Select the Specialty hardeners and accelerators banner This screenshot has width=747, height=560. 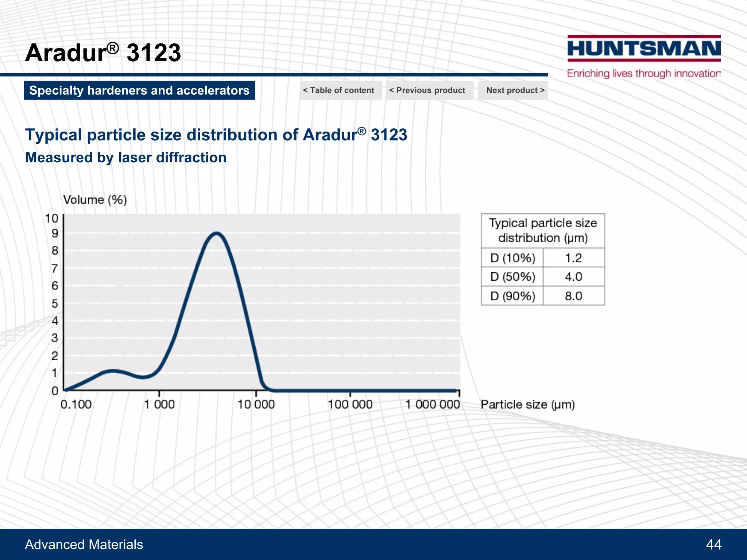click(139, 90)
